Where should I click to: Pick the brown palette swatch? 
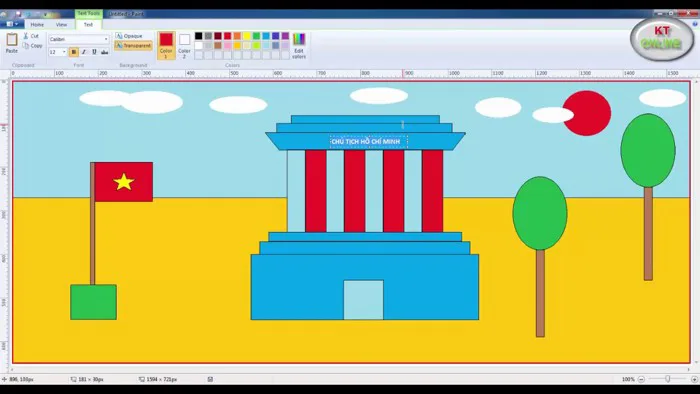click(218, 46)
